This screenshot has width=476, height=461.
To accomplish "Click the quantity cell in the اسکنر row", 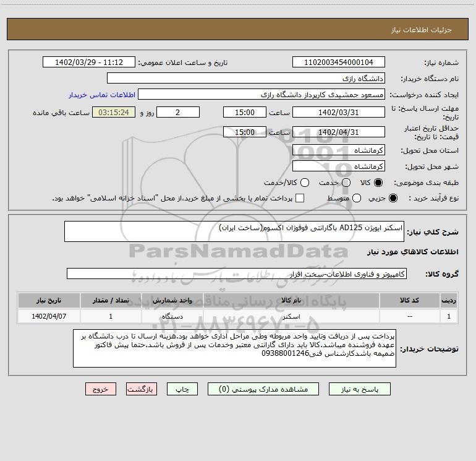I will [111, 316].
